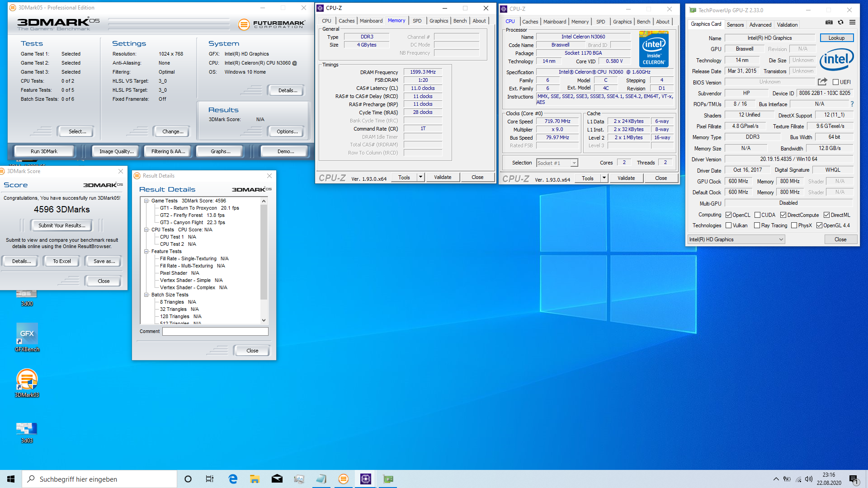The image size is (868, 488).
Task: Open Image Quality settings button
Action: (117, 151)
